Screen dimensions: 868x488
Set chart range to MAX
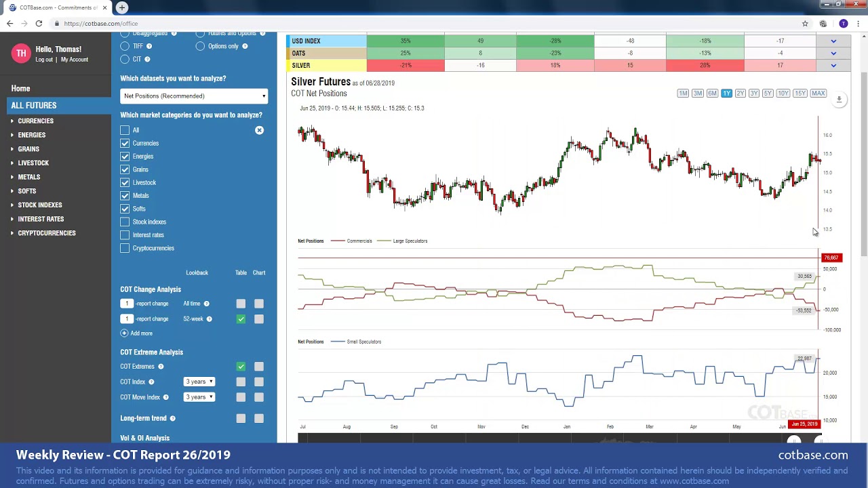818,93
